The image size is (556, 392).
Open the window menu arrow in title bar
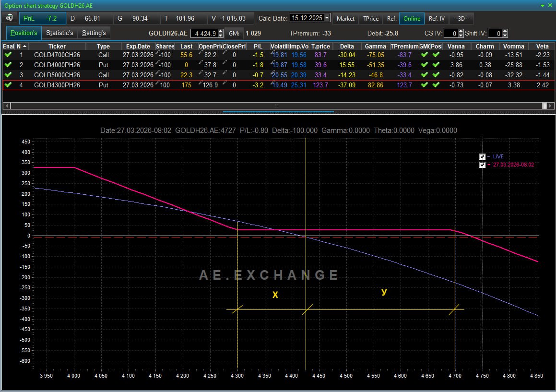543,5
